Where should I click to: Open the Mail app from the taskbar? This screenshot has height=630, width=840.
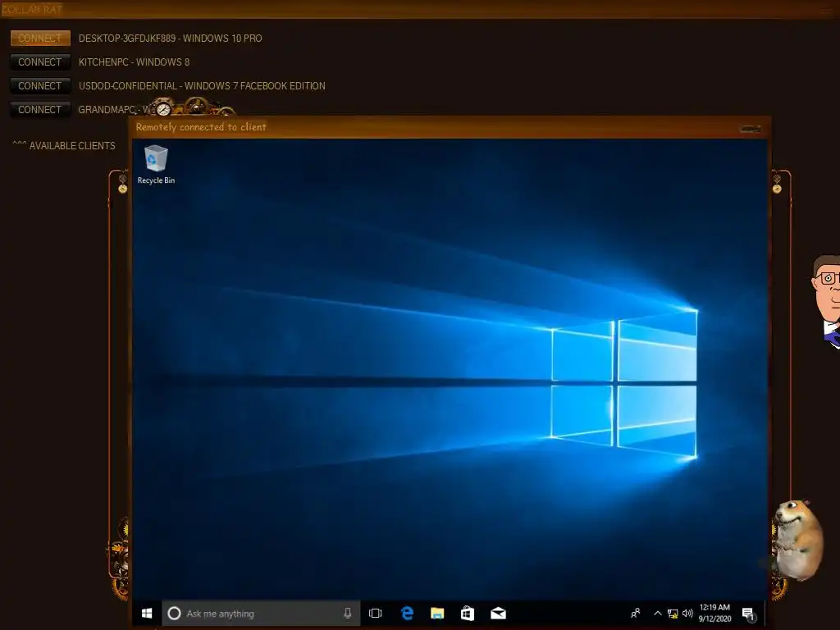498,614
